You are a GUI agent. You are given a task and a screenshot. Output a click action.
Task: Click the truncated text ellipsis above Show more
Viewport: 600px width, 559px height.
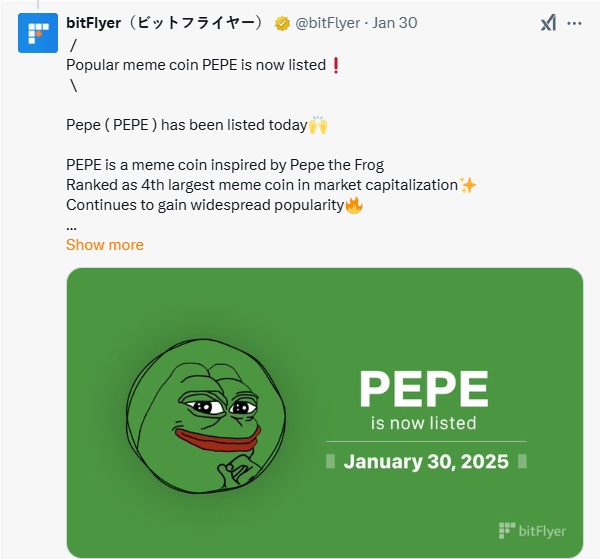tap(71, 225)
